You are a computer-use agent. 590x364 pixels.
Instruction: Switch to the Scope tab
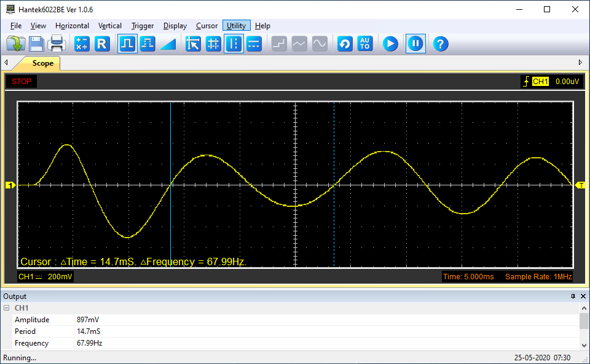(x=42, y=63)
